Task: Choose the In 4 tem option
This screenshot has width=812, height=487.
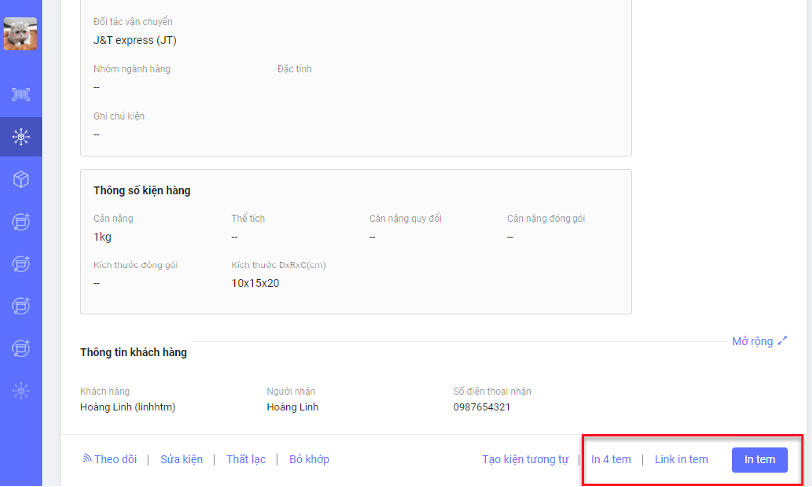Action: pyautogui.click(x=611, y=459)
